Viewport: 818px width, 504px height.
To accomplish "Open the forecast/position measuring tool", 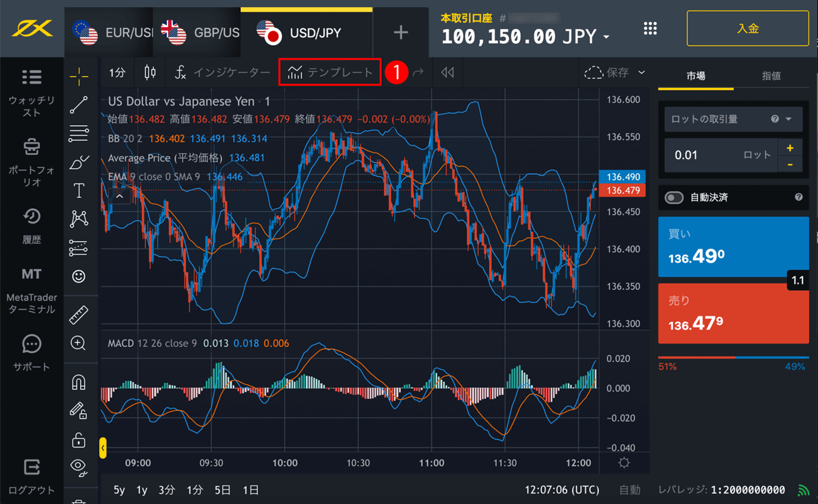I will 78,248.
